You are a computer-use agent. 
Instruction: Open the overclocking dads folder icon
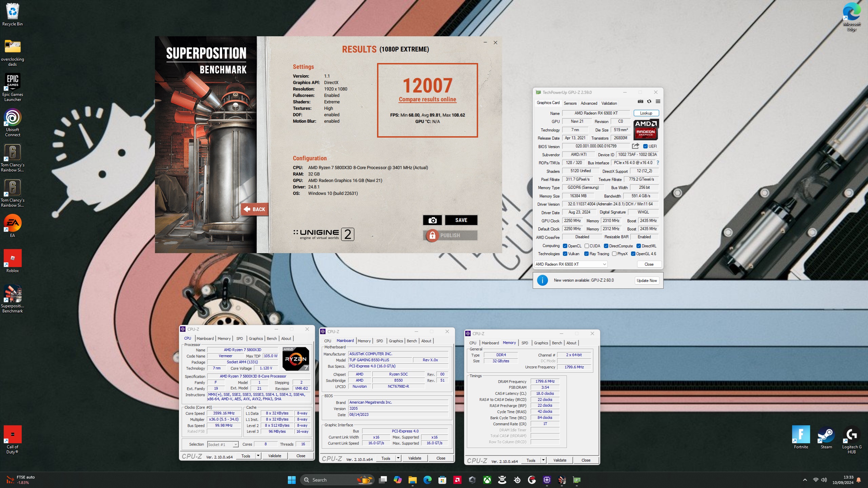pos(13,53)
